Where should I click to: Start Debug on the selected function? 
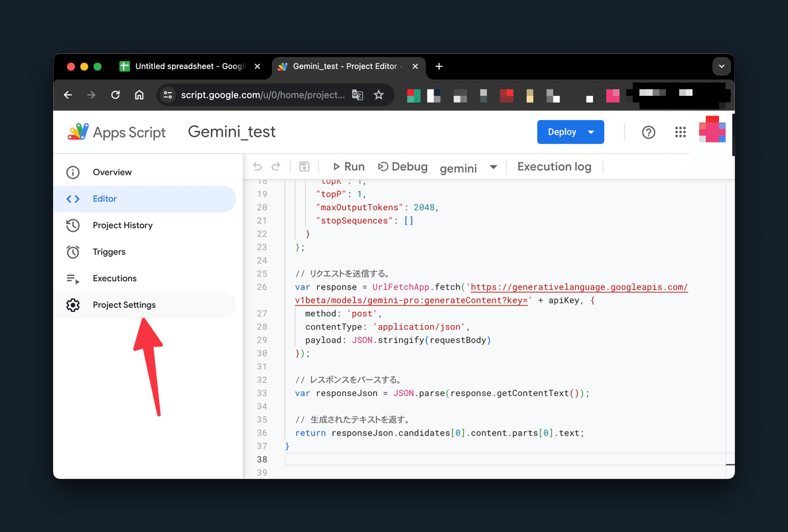coord(403,167)
